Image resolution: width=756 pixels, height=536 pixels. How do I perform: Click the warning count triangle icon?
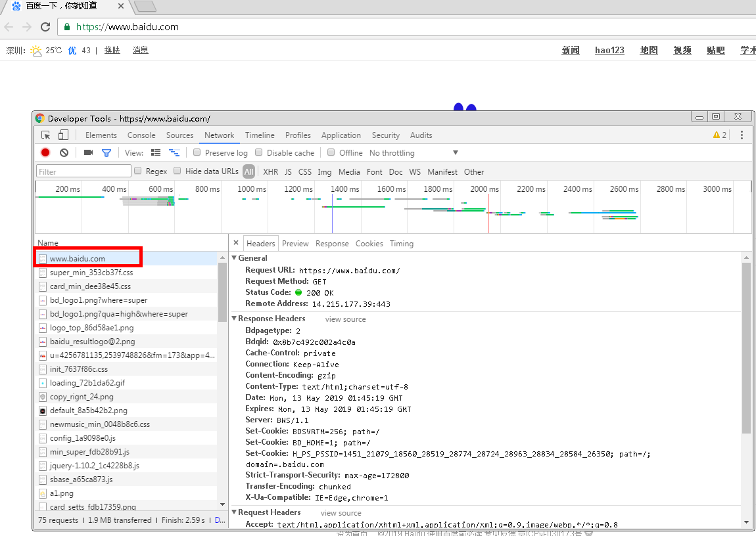(x=717, y=135)
